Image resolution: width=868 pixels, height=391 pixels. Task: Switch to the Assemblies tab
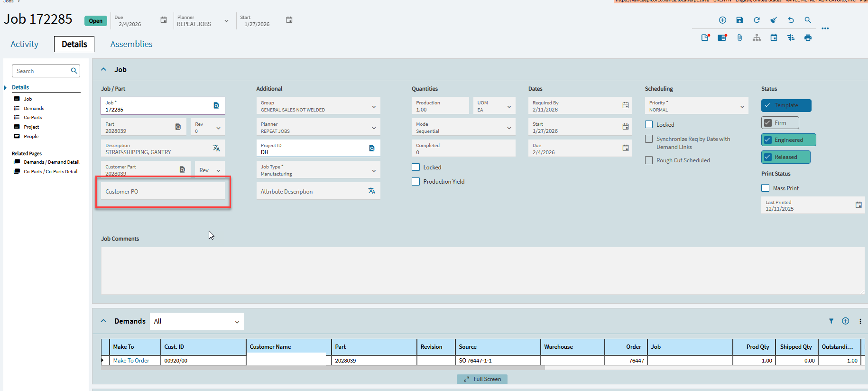coord(131,44)
